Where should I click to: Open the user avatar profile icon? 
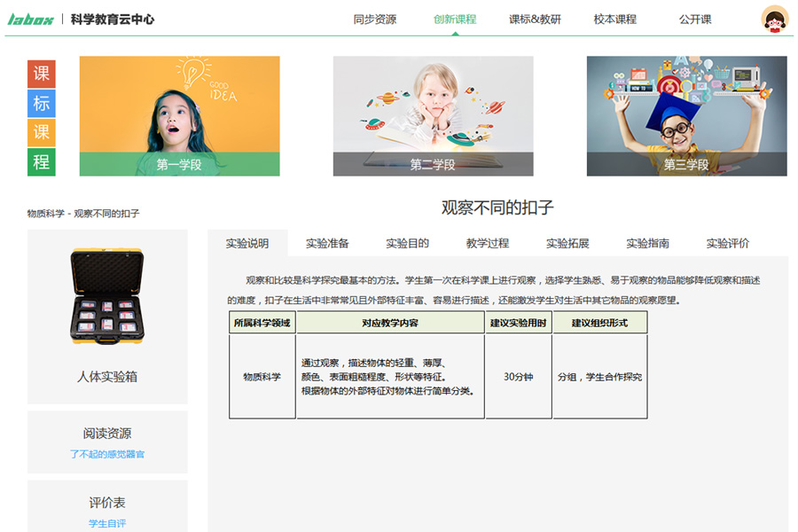pos(774,20)
